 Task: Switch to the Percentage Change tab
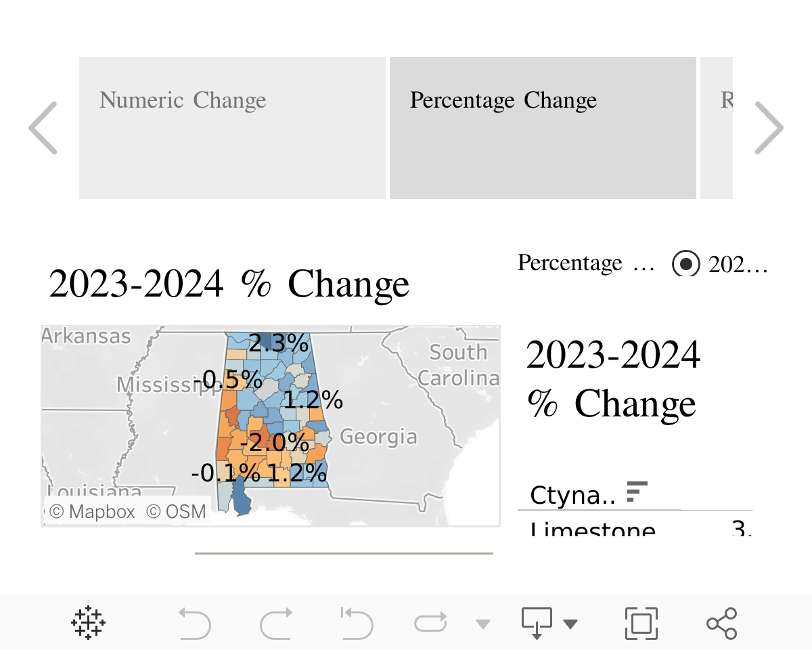pyautogui.click(x=543, y=128)
